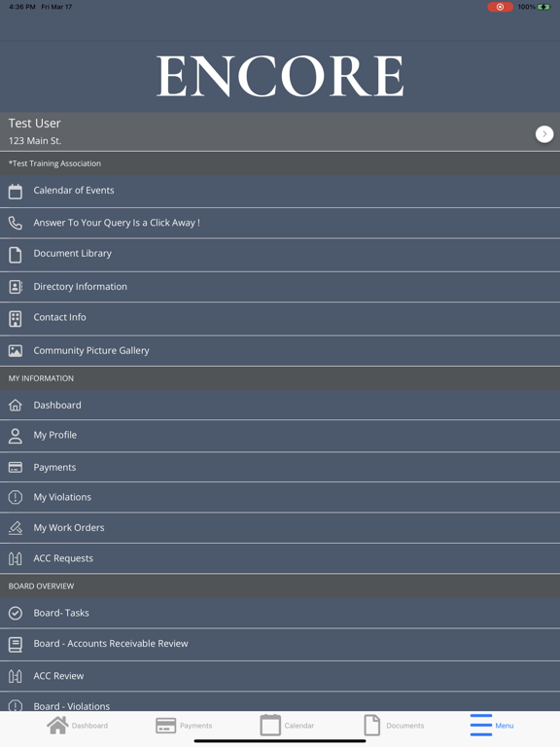Image resolution: width=560 pixels, height=747 pixels.
Task: Tap the Test User name header
Action: 34,124
